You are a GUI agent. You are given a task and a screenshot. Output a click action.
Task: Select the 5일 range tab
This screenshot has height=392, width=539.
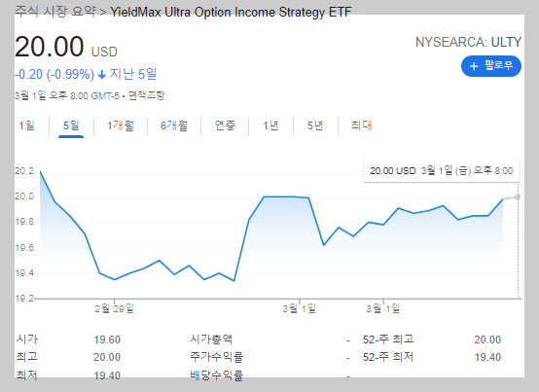pos(71,125)
